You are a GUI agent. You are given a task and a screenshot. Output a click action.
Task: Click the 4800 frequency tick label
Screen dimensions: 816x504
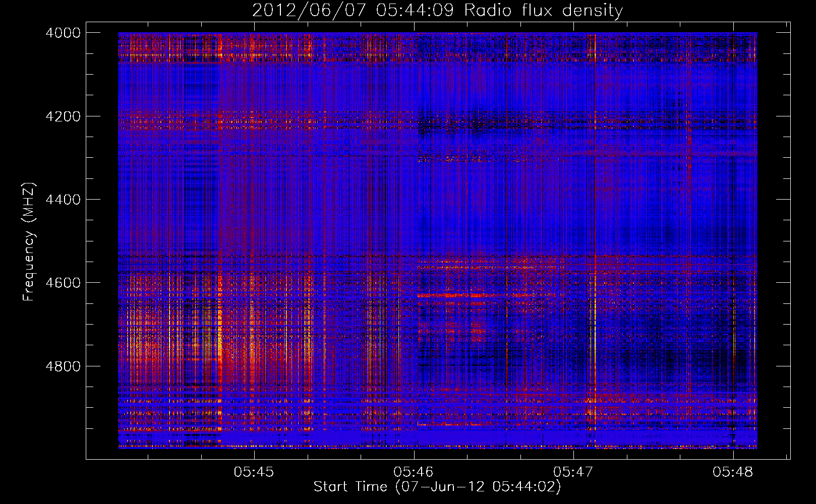pos(63,366)
